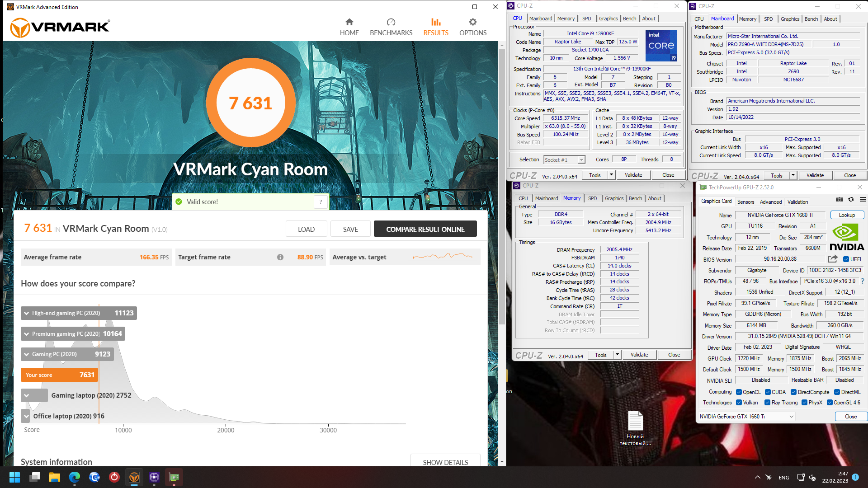Switch to VRMark via taskbar icon
The image size is (868, 488).
[134, 477]
